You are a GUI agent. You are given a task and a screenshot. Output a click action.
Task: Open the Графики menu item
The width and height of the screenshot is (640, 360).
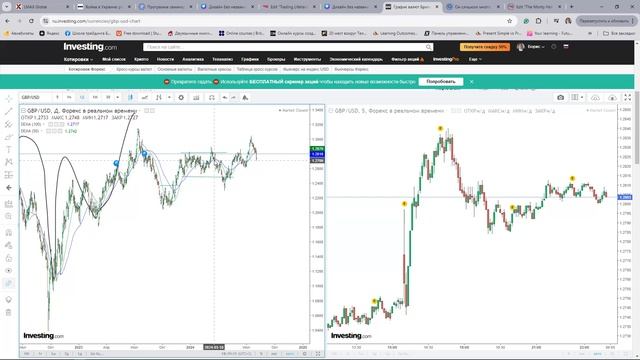tap(250, 59)
